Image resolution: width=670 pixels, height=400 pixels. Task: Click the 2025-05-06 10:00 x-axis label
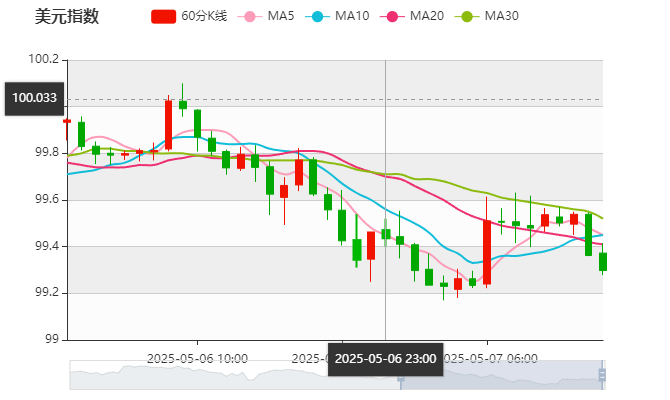point(197,357)
